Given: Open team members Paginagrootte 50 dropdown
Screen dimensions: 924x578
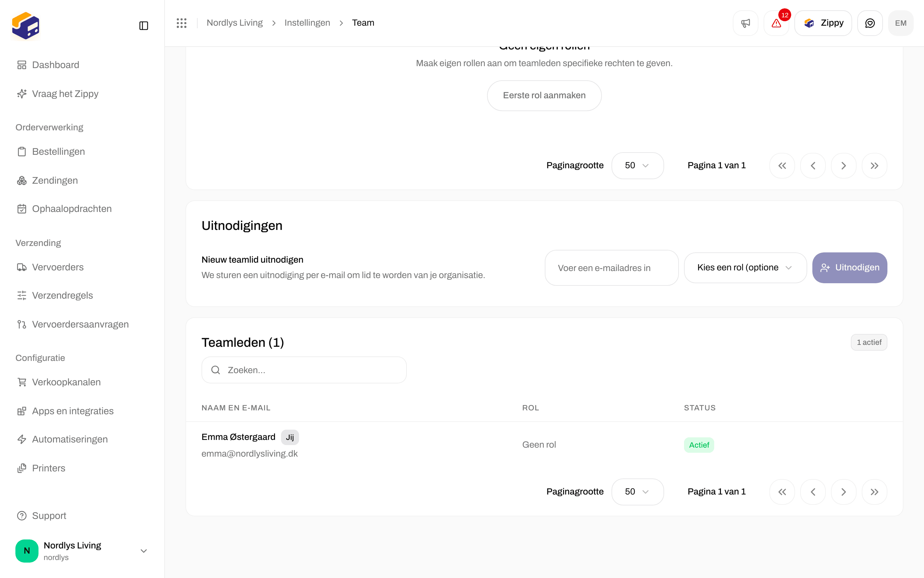Looking at the screenshot, I should 637,492.
